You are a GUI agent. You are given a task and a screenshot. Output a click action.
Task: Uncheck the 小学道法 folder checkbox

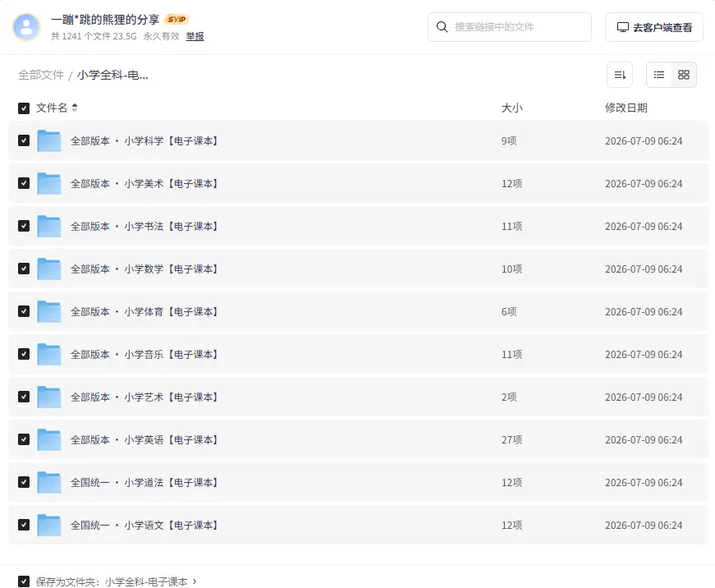pyautogui.click(x=24, y=483)
